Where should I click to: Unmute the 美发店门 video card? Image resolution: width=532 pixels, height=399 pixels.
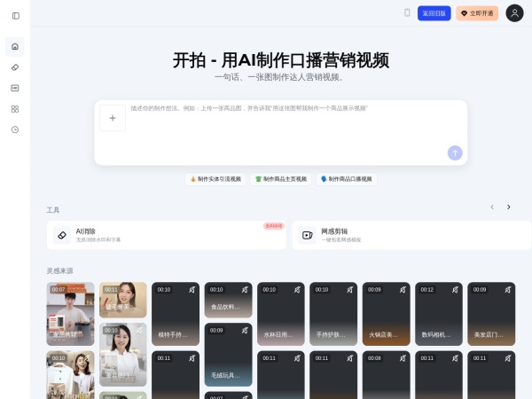(508, 290)
